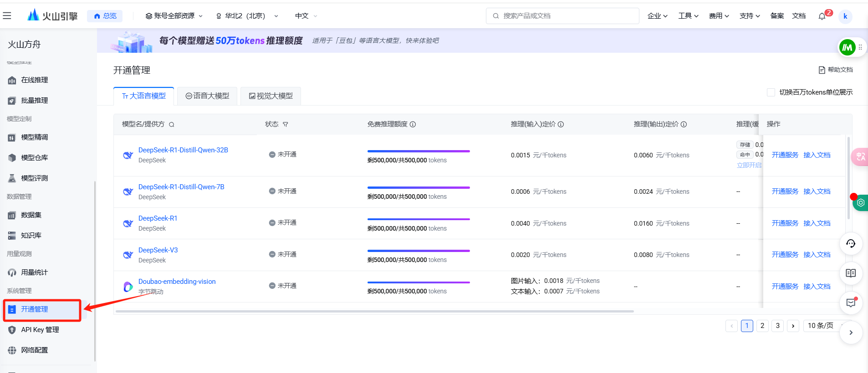
Task: Click the next page arrow
Action: [x=793, y=326]
